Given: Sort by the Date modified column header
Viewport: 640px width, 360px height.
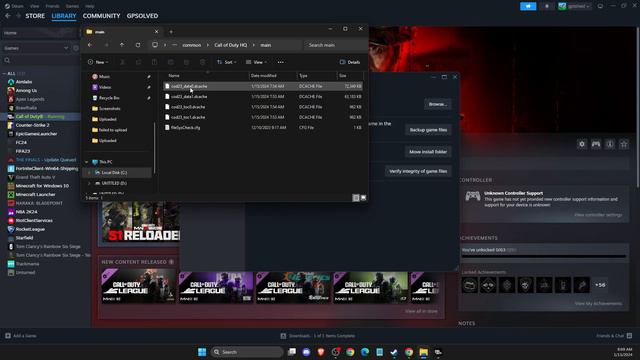Looking at the screenshot, I should [264, 76].
